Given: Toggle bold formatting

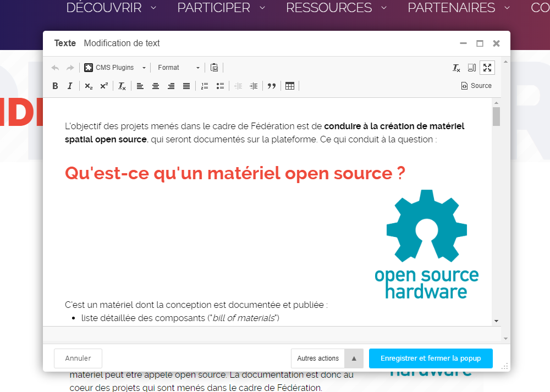Looking at the screenshot, I should 55,86.
